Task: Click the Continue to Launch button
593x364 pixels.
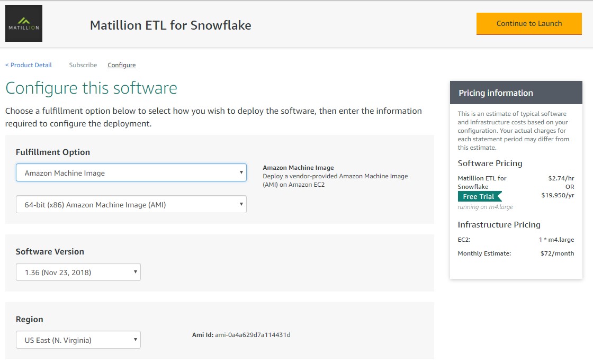Action: point(529,23)
